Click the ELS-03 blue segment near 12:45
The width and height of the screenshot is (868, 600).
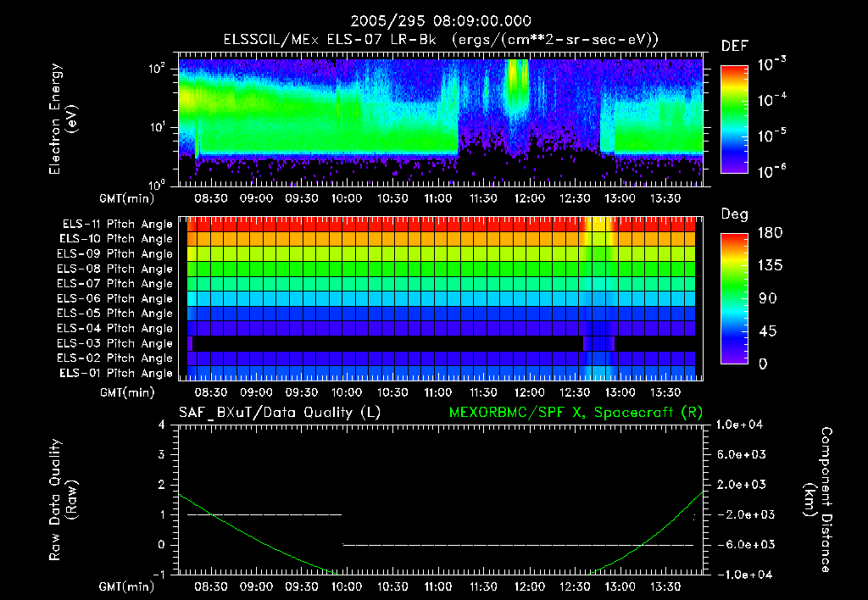click(598, 343)
